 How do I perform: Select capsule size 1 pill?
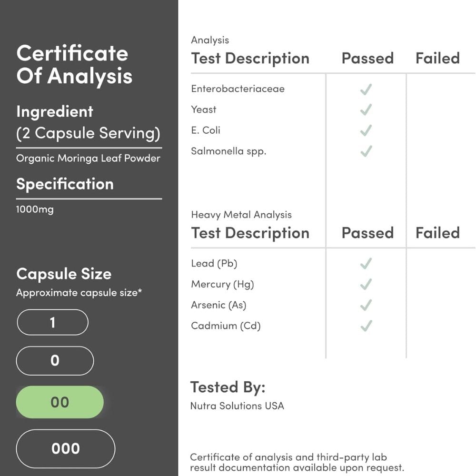(x=52, y=322)
